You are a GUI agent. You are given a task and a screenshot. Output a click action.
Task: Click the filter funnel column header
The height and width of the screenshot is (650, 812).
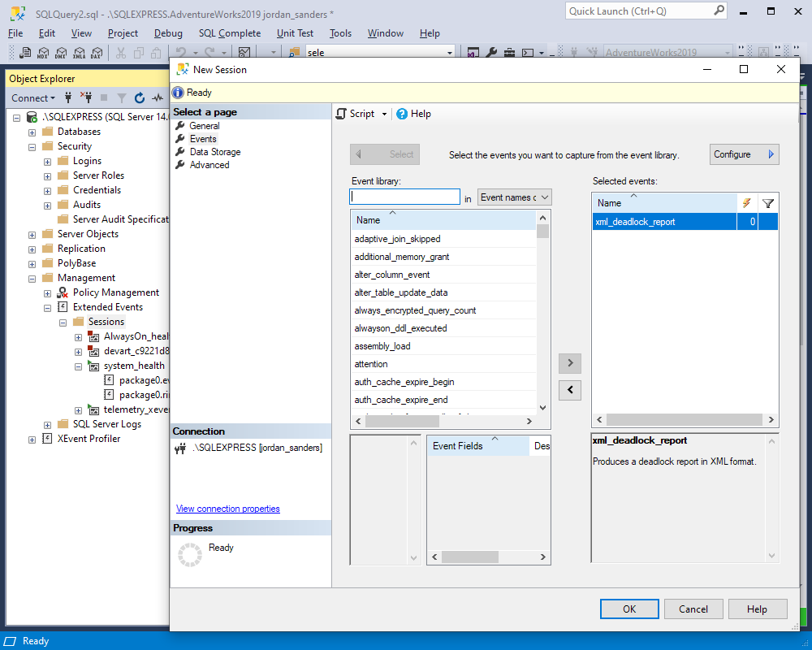click(768, 202)
